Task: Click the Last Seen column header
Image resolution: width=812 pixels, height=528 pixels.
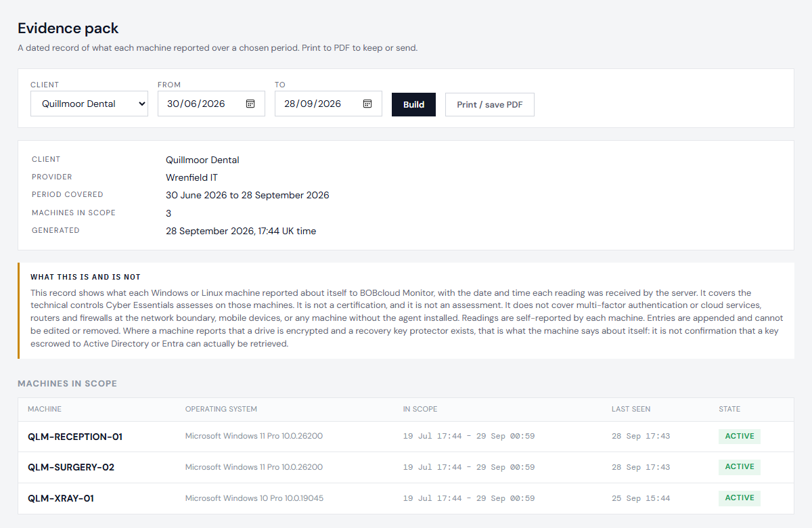Action: coord(631,409)
